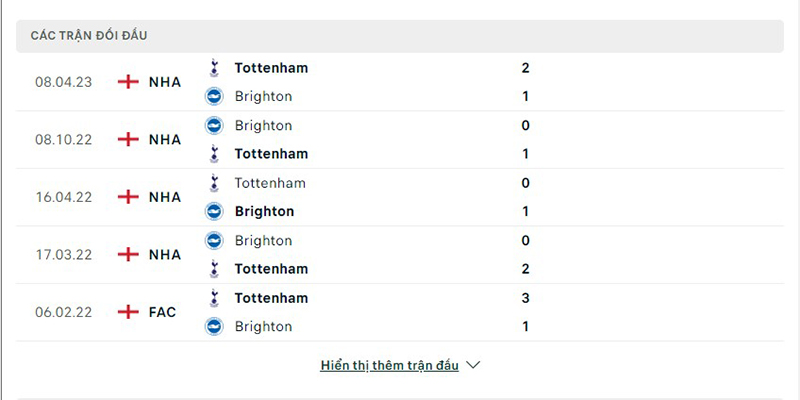This screenshot has height=400, width=800.
Task: Select the FAC competition label
Action: [x=162, y=312]
